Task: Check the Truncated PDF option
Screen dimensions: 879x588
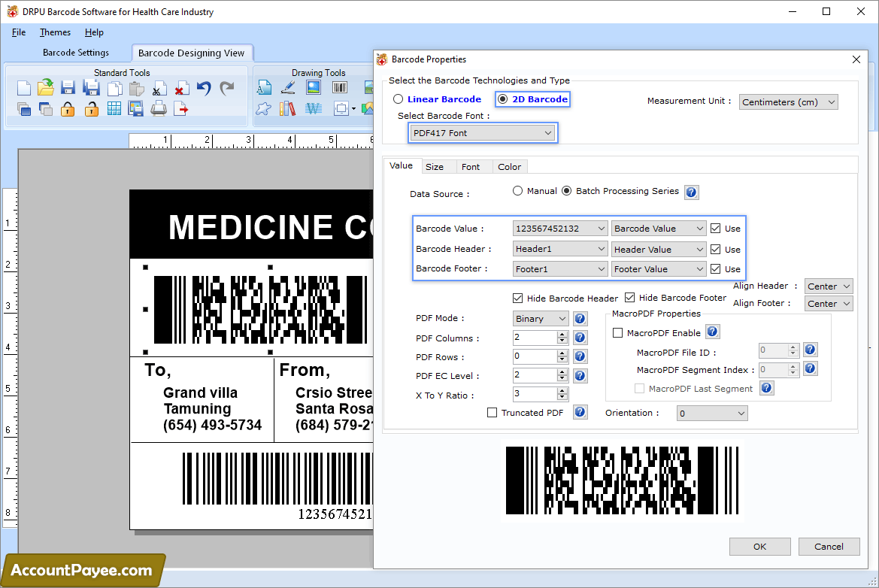Action: 493,412
